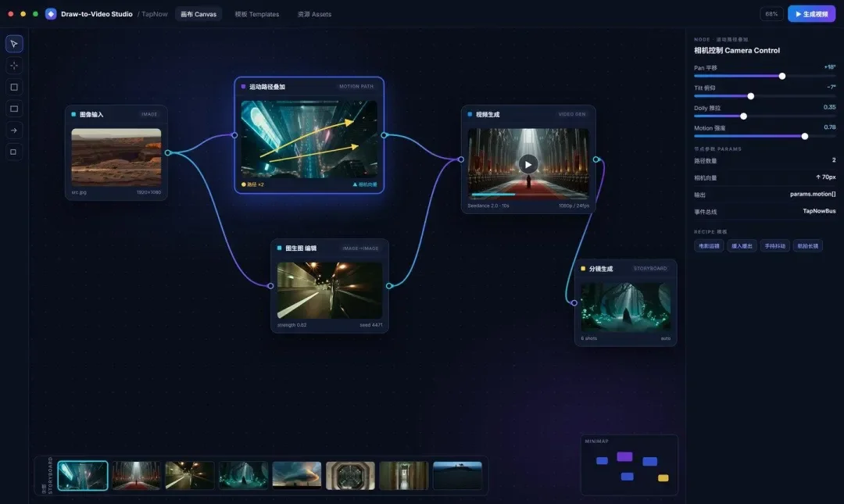Choose the crosshair move tool
844x504 pixels.
coord(14,65)
